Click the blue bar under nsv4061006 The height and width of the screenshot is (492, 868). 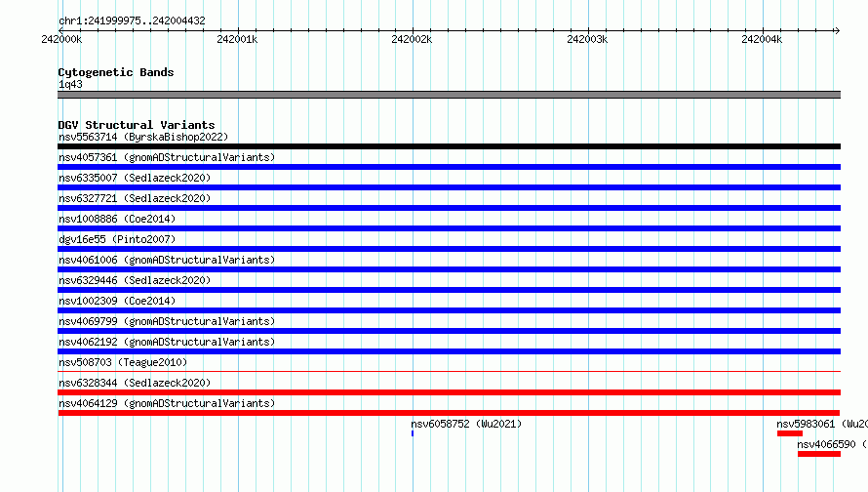tap(449, 269)
